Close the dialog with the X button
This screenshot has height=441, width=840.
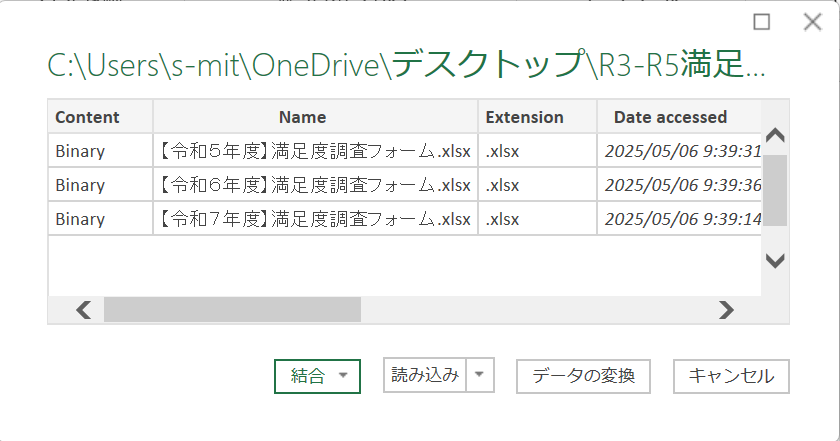[812, 21]
